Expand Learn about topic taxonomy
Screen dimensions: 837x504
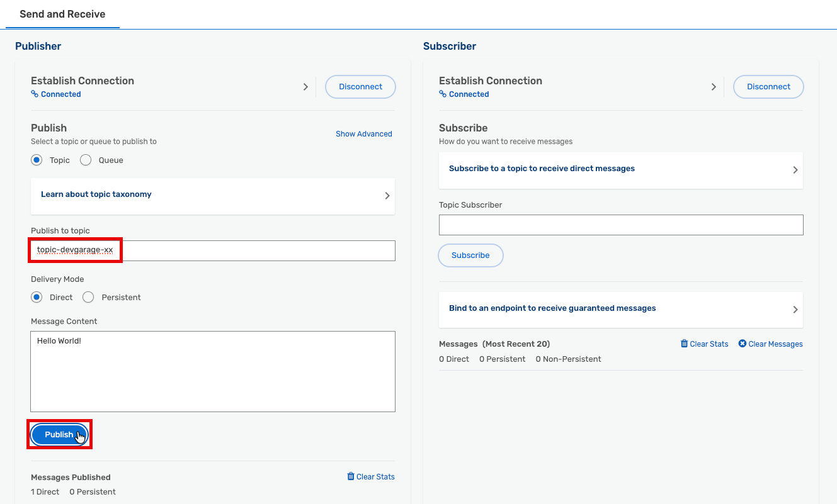click(213, 196)
